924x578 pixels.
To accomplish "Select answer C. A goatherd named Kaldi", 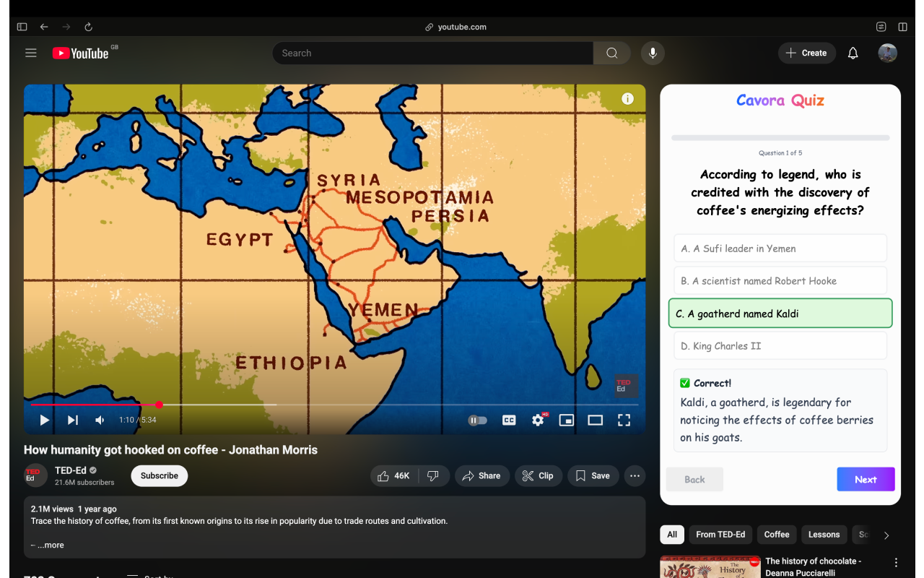I will click(x=780, y=314).
